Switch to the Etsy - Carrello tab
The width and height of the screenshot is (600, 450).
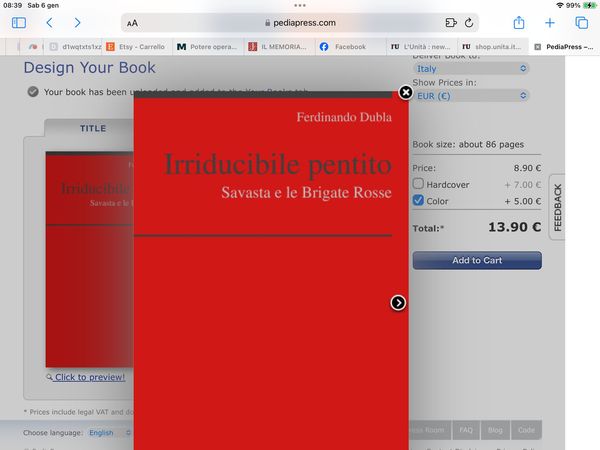[x=137, y=47]
